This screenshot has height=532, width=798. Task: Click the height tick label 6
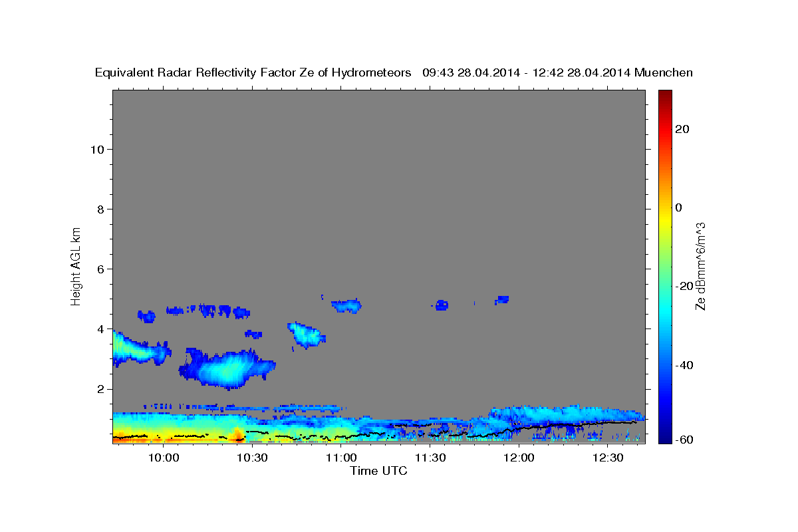tap(100, 269)
